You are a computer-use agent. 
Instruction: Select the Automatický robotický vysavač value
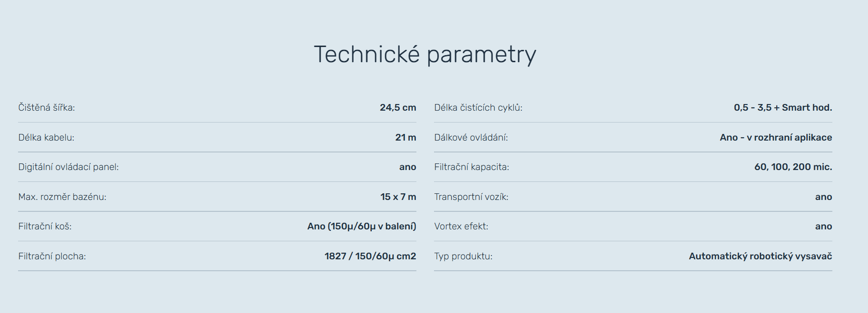pos(760,256)
